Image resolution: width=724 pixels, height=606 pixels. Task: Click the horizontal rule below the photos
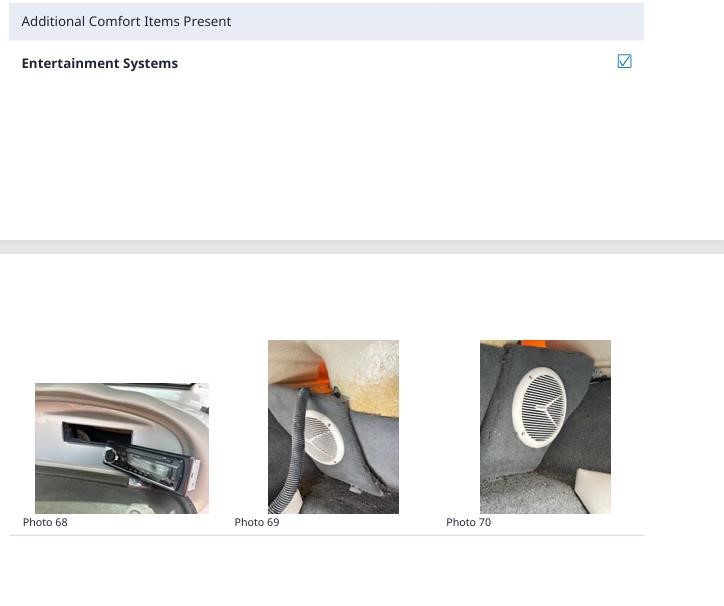(x=327, y=535)
